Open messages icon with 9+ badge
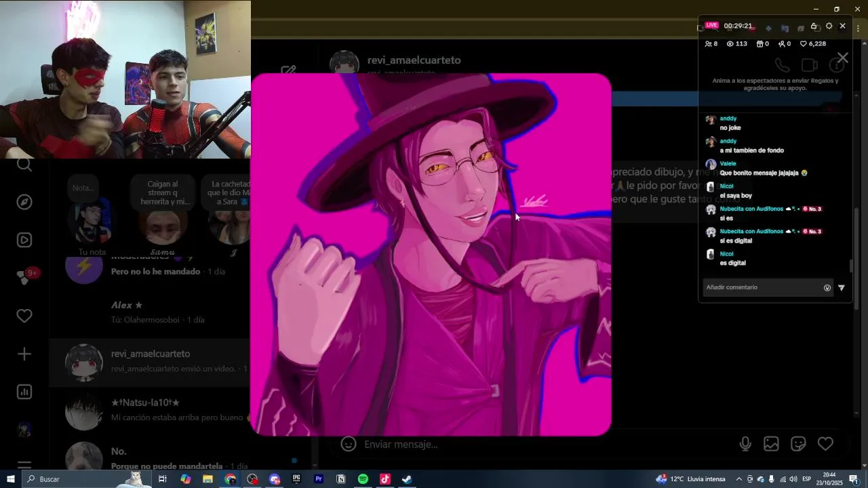Viewport: 868px width, 488px height. coord(27,277)
